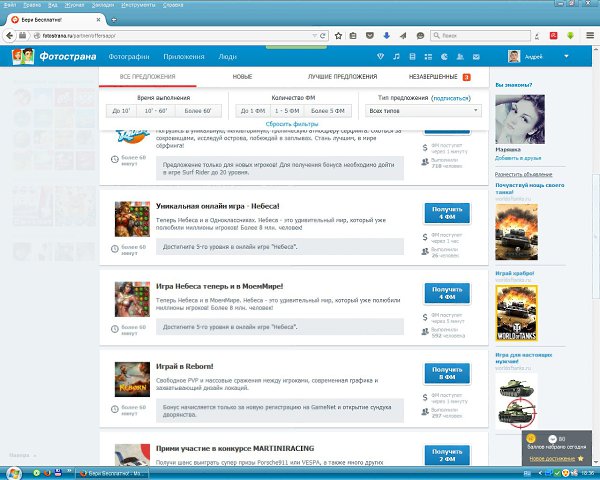600x480 pixels.
Task: Toggle the 10' - 60' time filter
Action: [156, 111]
